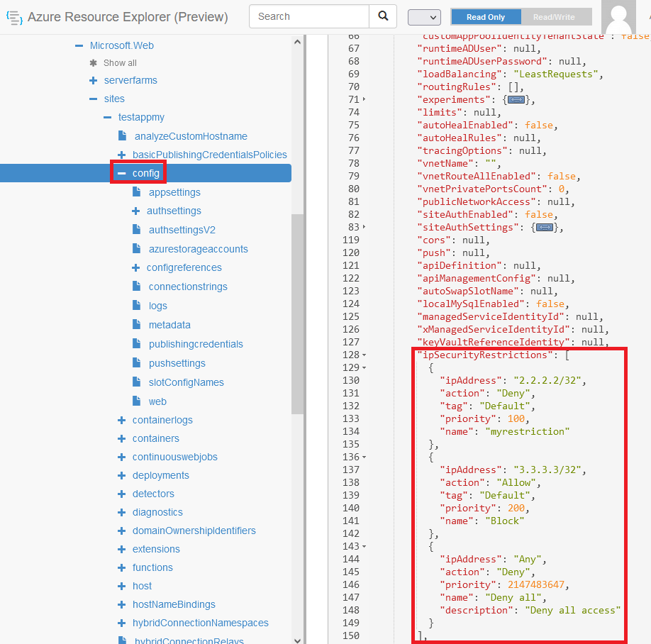Collapse the Microsoft.Web node
This screenshot has width=651, height=644.
79,45
